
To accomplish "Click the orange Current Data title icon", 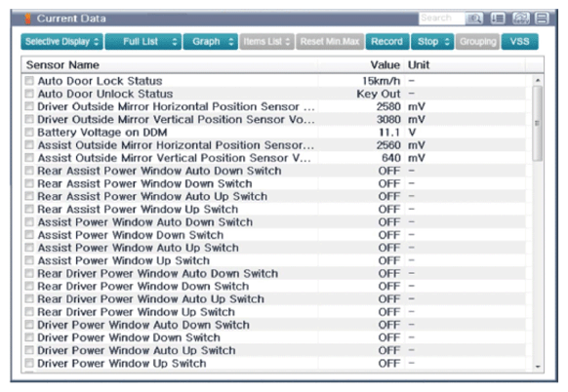I will click(x=28, y=19).
